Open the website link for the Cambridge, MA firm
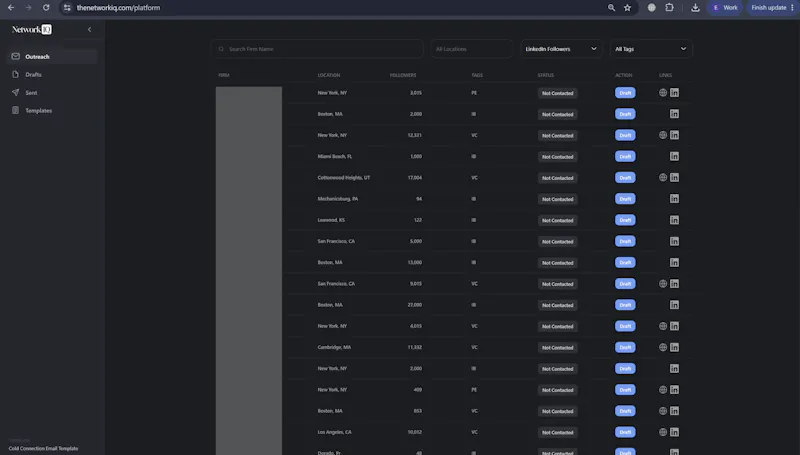The image size is (800, 455). (663, 347)
